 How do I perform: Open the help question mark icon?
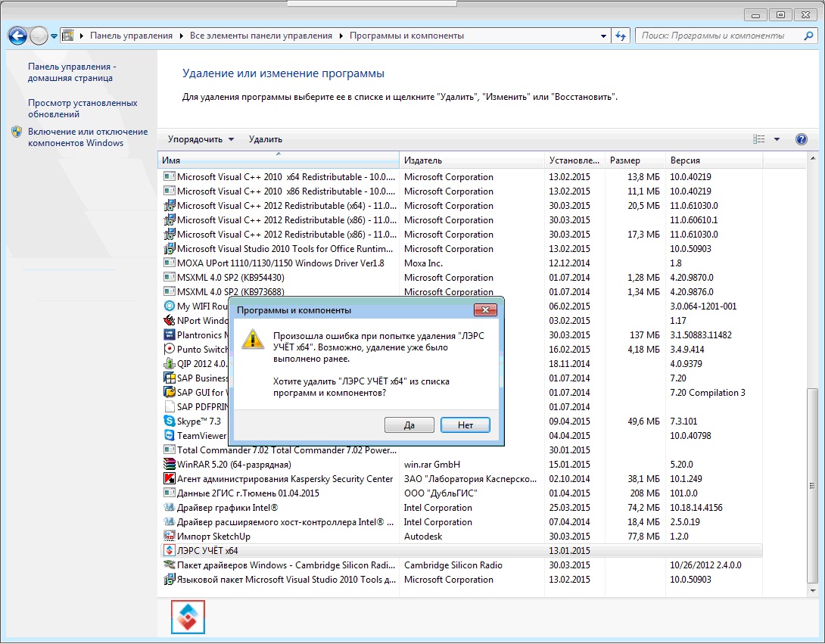[802, 139]
